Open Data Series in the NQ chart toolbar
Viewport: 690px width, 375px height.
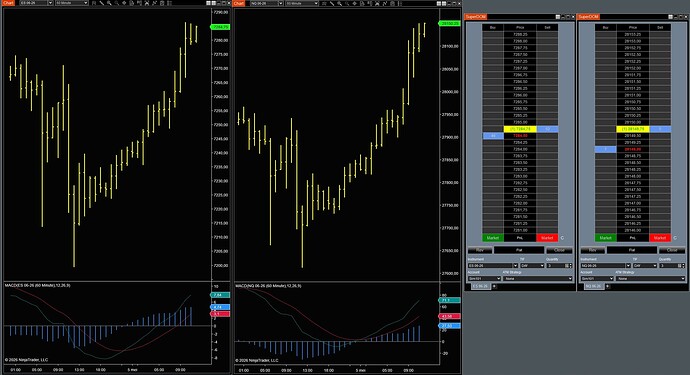[x=323, y=3]
